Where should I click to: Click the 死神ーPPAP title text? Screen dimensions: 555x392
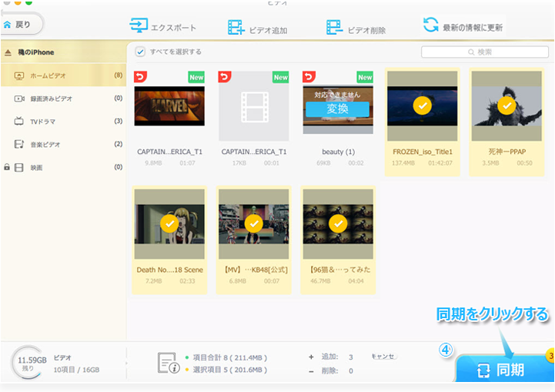tap(507, 152)
